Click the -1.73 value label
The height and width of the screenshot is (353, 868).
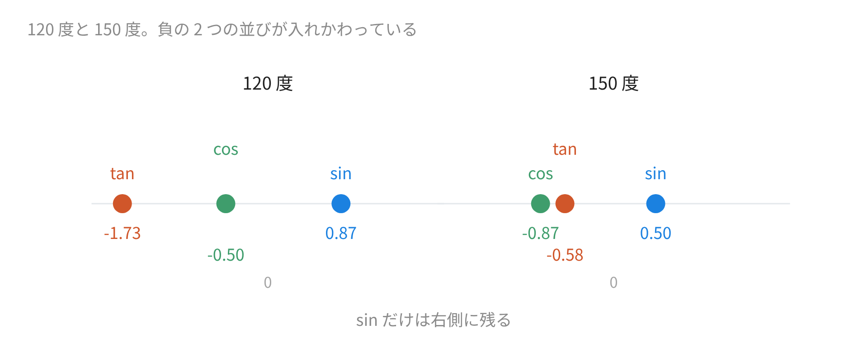[122, 233]
